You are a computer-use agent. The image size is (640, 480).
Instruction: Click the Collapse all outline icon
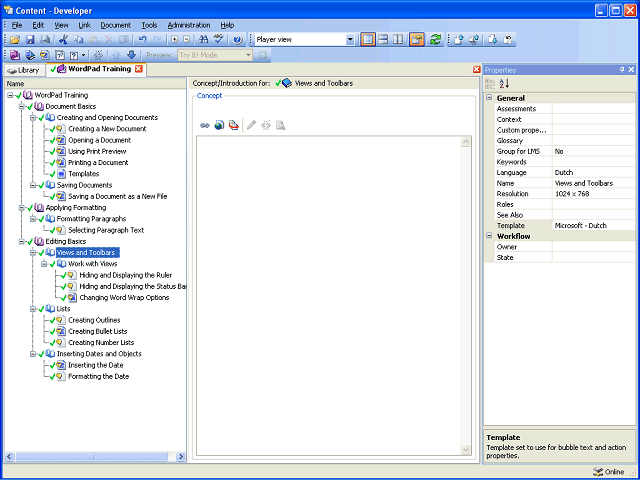click(187, 40)
